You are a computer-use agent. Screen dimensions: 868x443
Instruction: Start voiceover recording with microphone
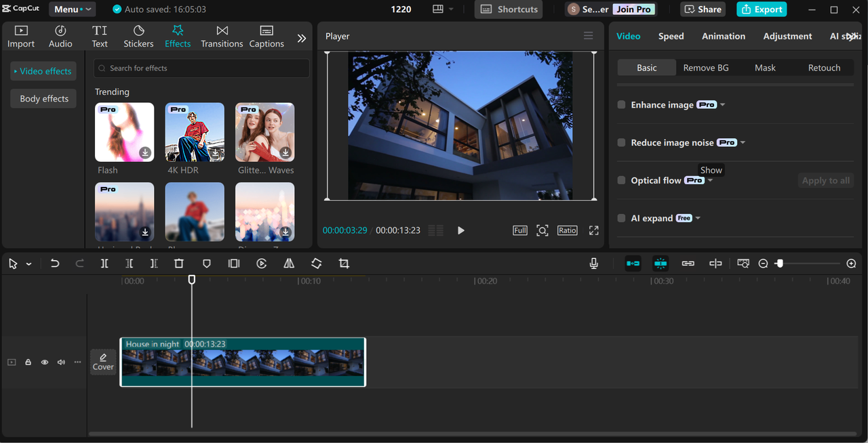point(594,263)
